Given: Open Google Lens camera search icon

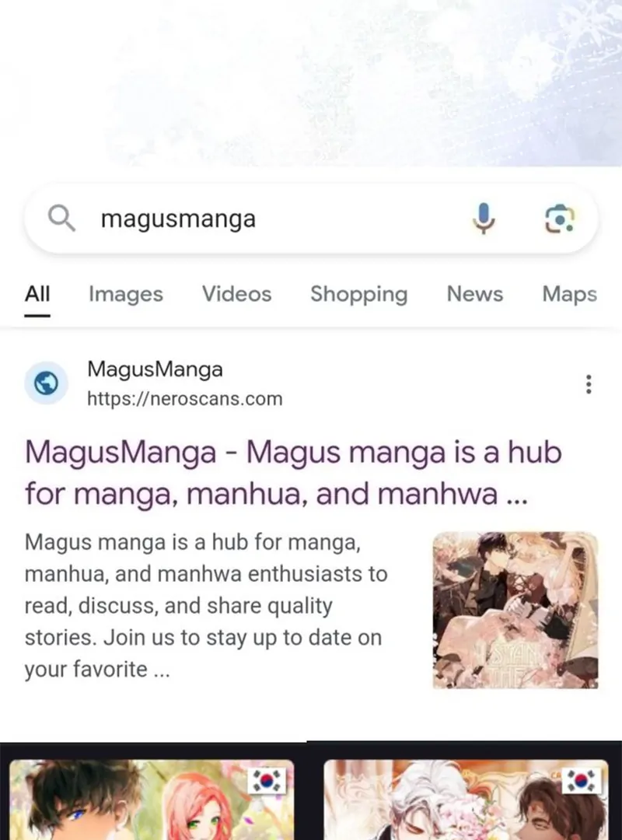Looking at the screenshot, I should click(x=559, y=219).
